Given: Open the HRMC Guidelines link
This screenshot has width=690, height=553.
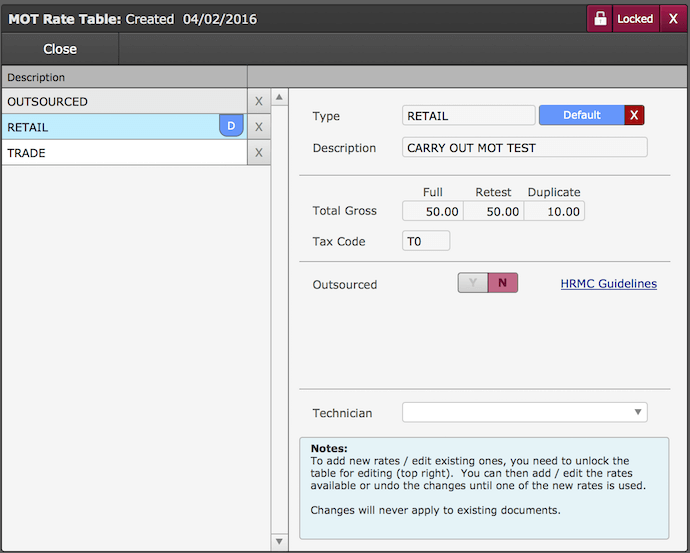Looking at the screenshot, I should [608, 284].
